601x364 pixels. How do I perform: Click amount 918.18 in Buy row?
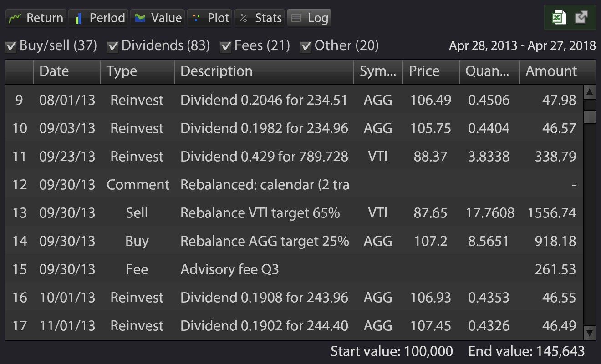point(556,241)
